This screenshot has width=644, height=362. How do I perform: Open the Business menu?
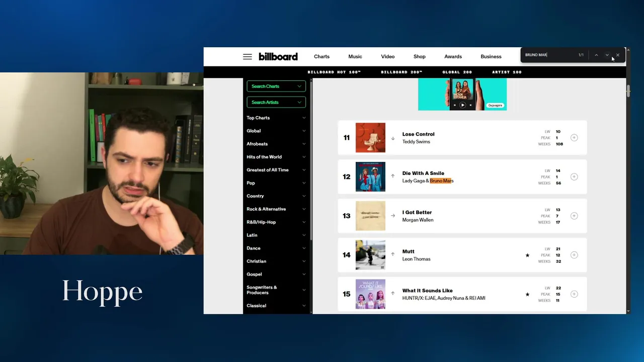(491, 57)
